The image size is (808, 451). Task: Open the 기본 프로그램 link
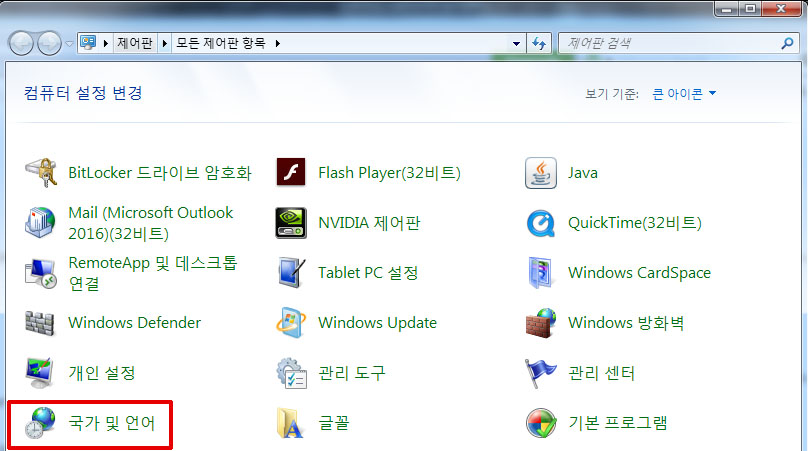click(x=617, y=423)
